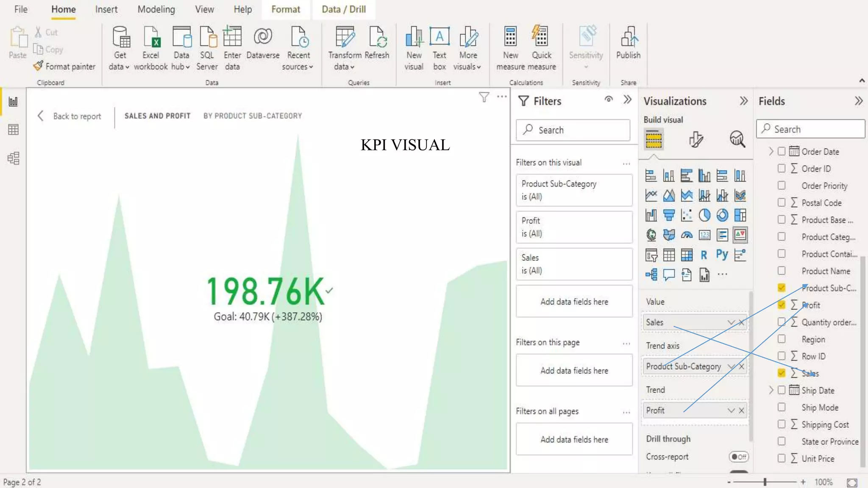The width and height of the screenshot is (868, 488).
Task: Remove Sales from Value well
Action: [741, 322]
